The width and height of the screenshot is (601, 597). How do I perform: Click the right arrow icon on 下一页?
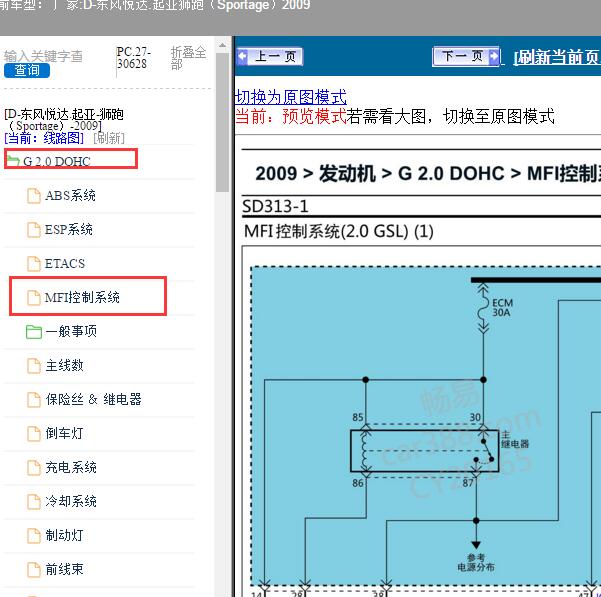click(x=494, y=56)
